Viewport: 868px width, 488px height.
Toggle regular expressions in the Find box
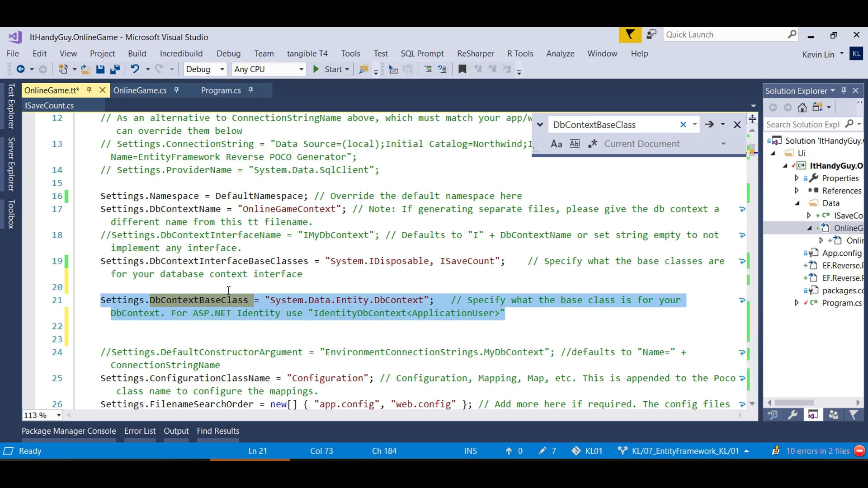click(593, 144)
